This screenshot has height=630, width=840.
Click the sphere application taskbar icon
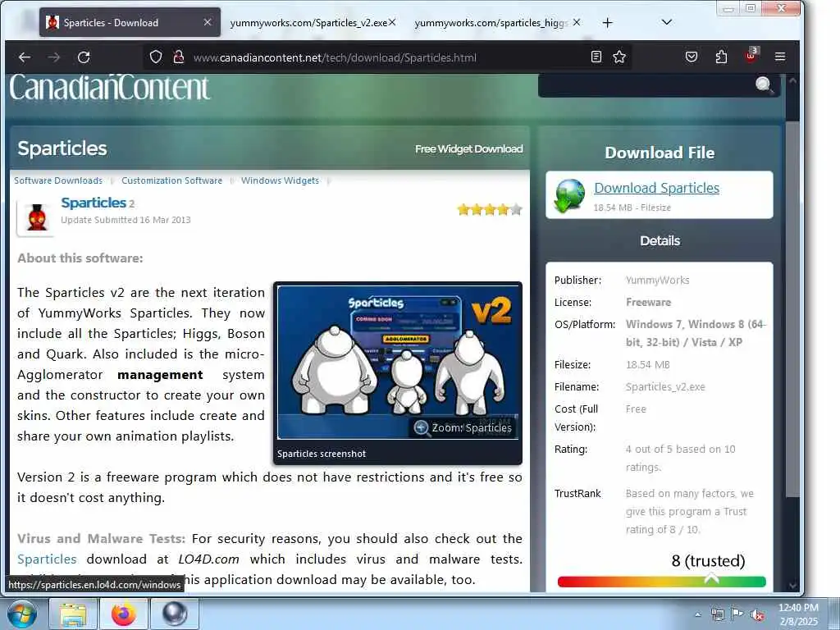pos(175,614)
